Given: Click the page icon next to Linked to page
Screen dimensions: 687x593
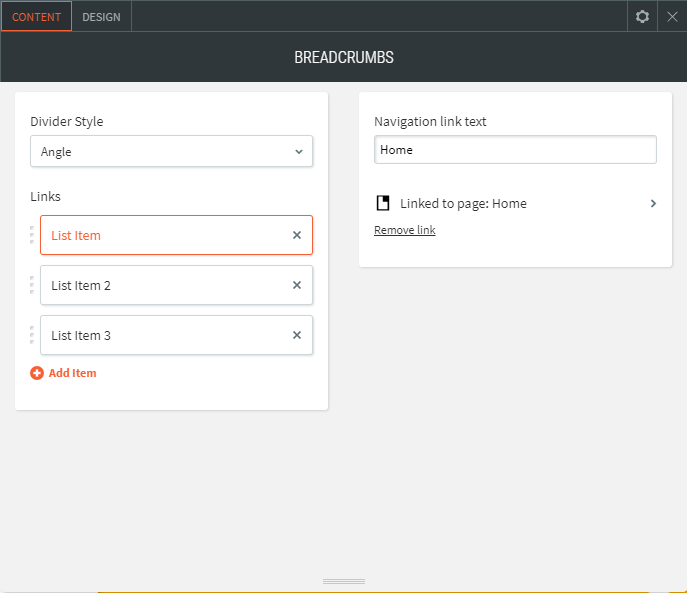Looking at the screenshot, I should point(383,203).
